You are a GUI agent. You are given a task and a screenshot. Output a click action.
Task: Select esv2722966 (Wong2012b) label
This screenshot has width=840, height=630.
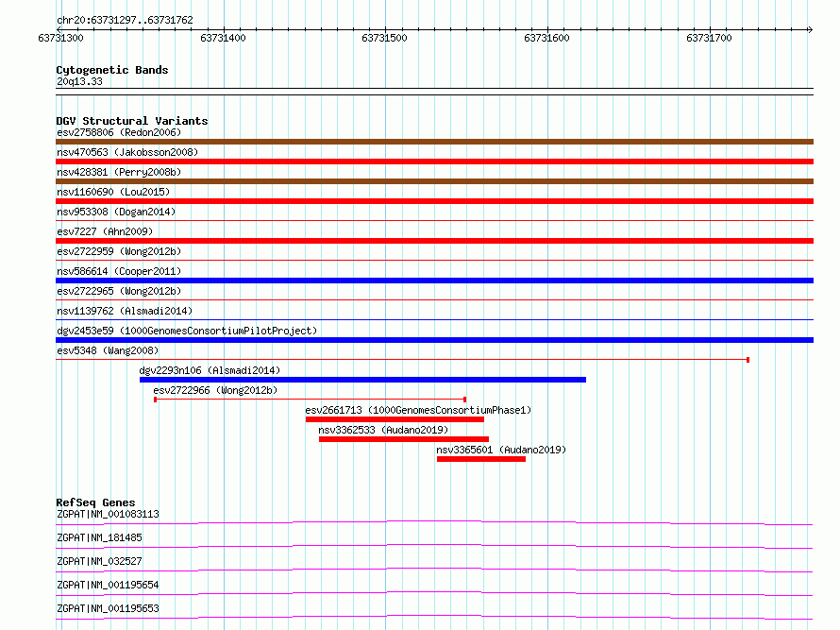(x=215, y=390)
